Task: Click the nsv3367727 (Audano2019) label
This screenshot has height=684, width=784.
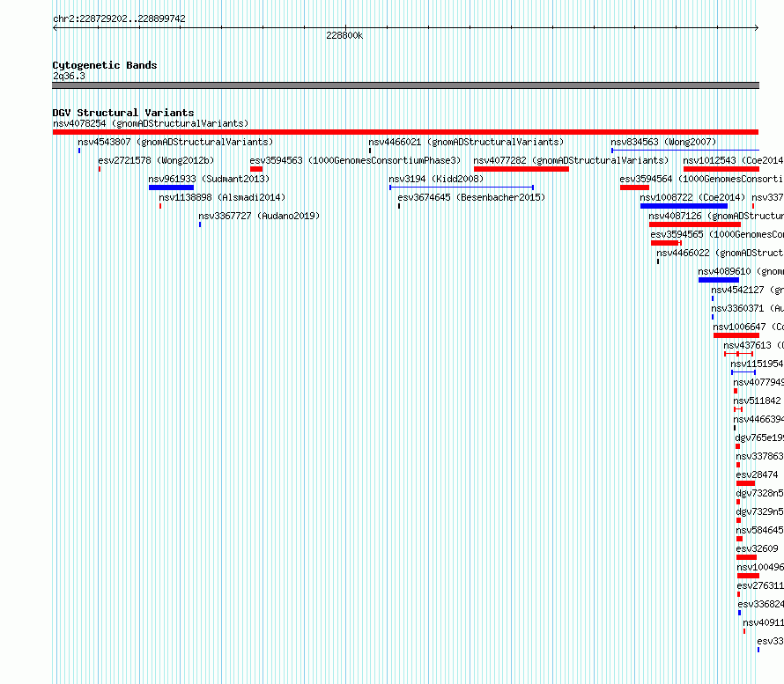Action: [x=259, y=216]
